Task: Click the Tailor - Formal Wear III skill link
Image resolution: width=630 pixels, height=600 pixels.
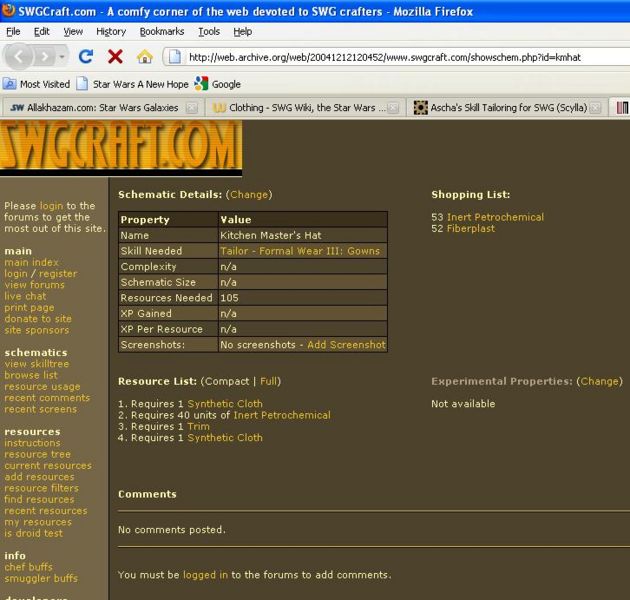Action: coord(300,251)
